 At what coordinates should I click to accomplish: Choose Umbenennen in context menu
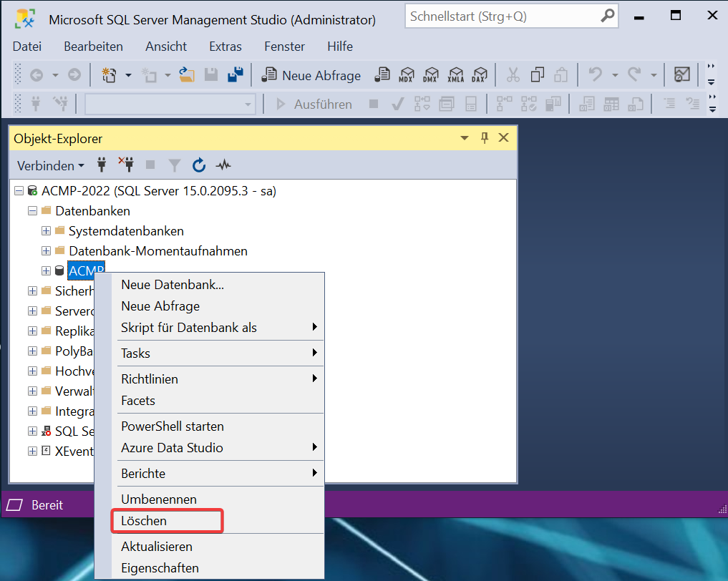coord(218,499)
